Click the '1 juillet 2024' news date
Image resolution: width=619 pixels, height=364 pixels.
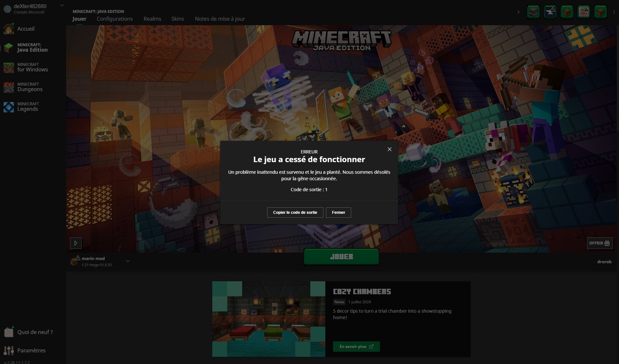(x=360, y=302)
